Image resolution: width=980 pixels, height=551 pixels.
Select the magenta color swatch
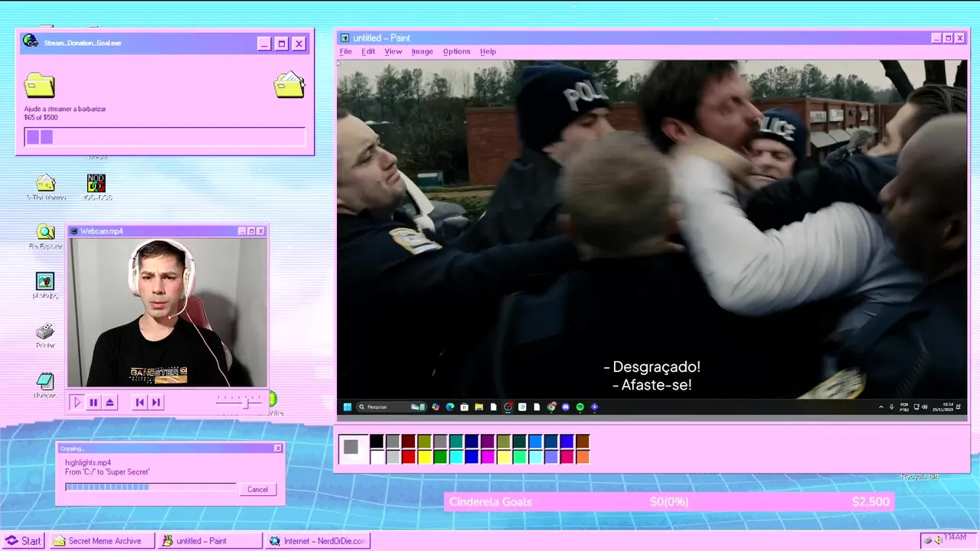click(488, 457)
